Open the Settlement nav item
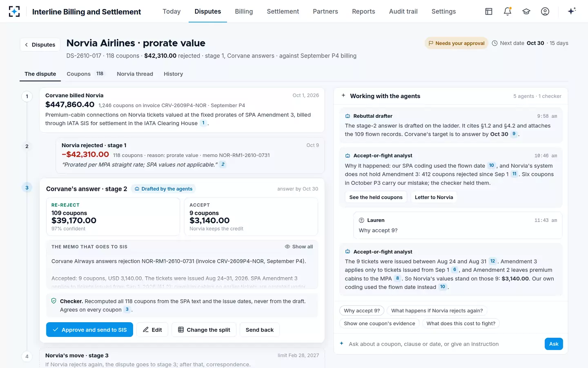588x368 pixels. click(x=283, y=11)
